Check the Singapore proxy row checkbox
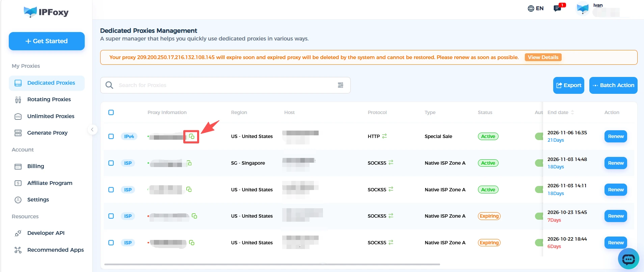 [x=111, y=163]
